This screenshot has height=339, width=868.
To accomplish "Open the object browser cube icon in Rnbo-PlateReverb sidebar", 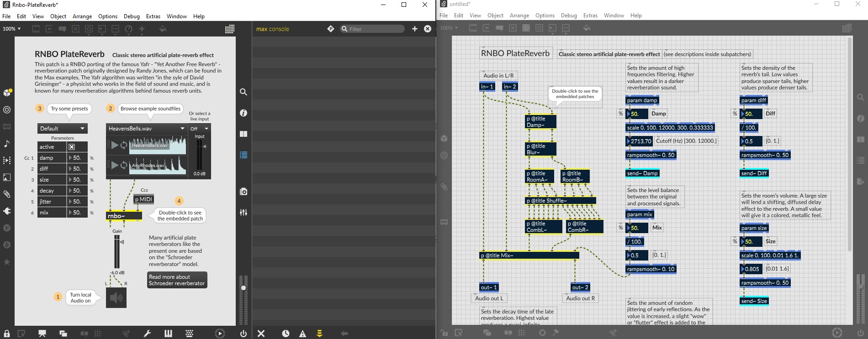I will 7,93.
